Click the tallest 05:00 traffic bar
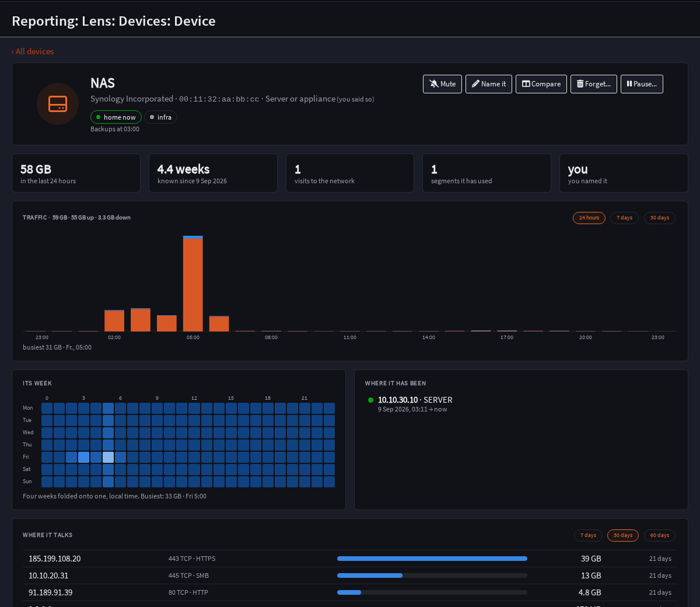This screenshot has width=700, height=607. coord(193,284)
